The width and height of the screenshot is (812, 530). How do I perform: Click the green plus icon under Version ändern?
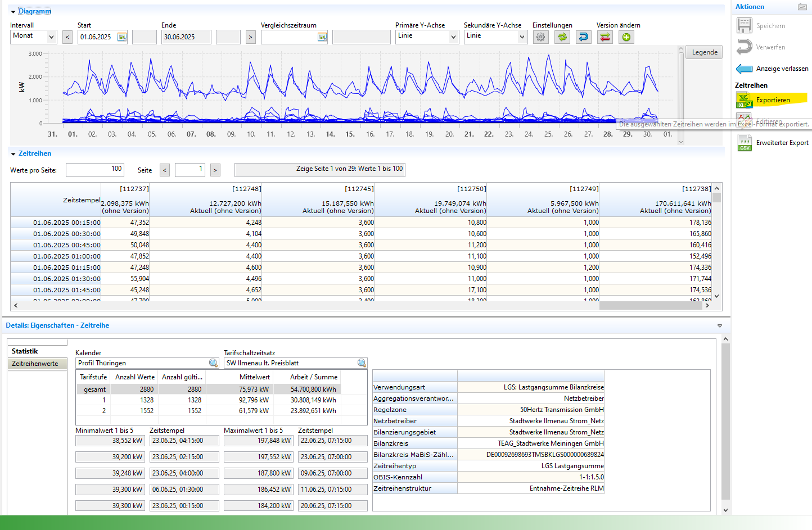click(626, 37)
